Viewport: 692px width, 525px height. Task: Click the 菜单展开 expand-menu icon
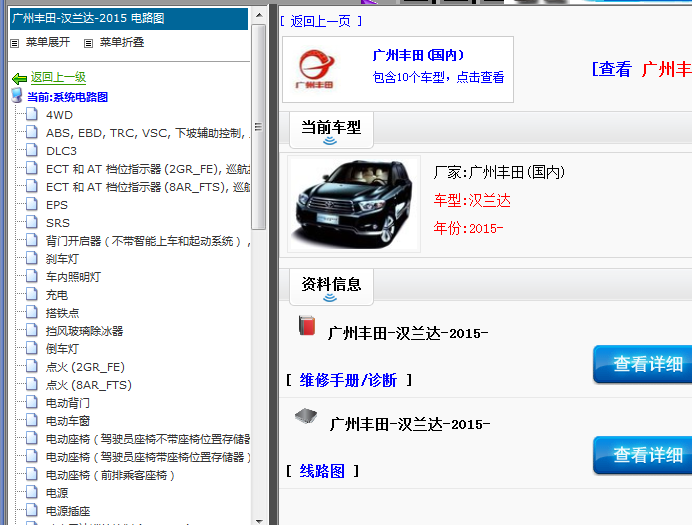(15, 43)
